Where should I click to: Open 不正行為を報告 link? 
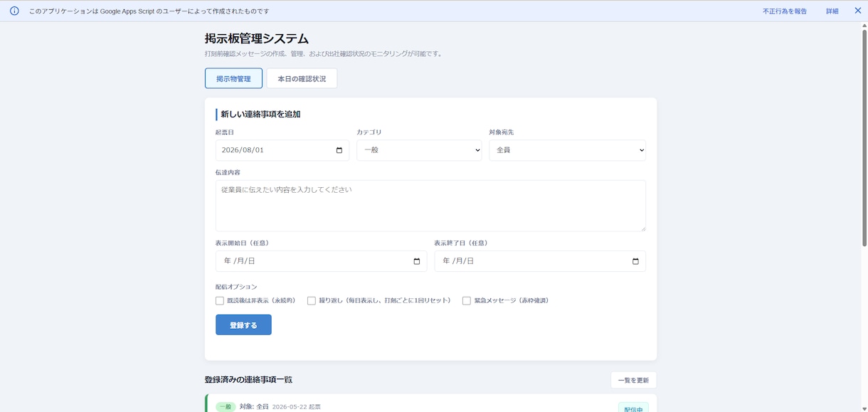coord(785,11)
